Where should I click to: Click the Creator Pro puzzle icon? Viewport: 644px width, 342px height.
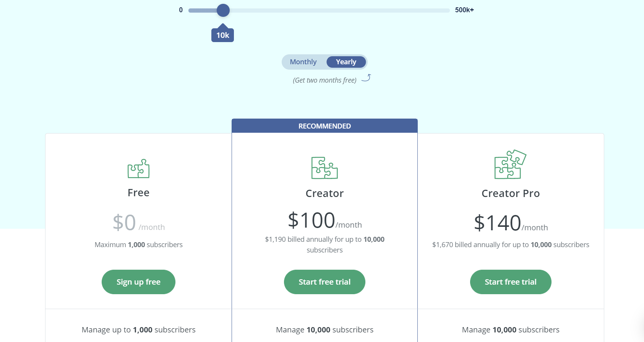510,164
